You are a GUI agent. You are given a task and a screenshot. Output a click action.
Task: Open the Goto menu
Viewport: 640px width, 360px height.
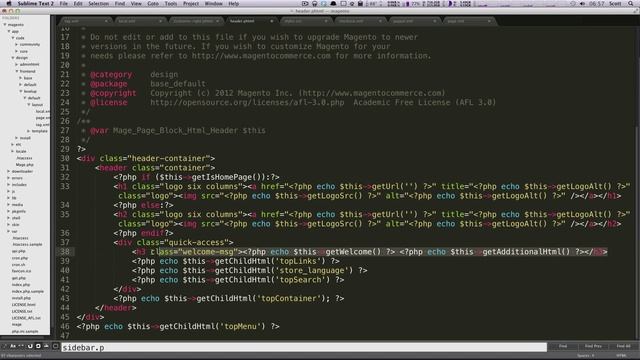(x=153, y=3)
